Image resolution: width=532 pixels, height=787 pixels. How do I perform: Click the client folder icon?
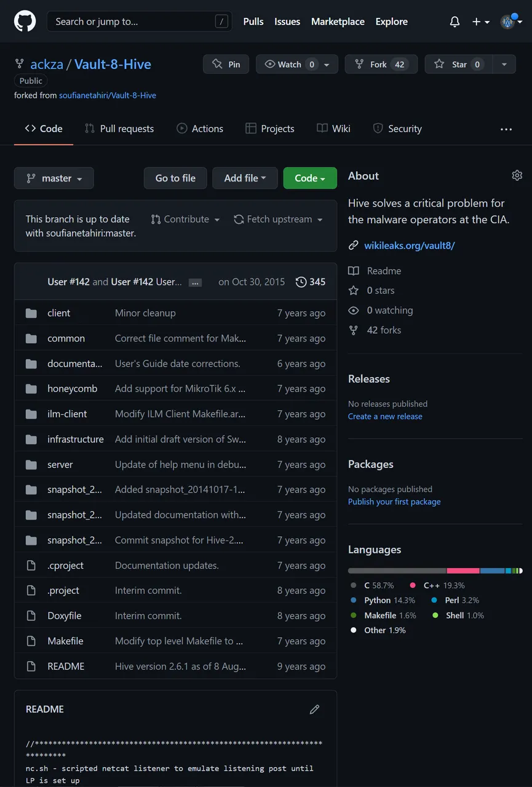31,313
